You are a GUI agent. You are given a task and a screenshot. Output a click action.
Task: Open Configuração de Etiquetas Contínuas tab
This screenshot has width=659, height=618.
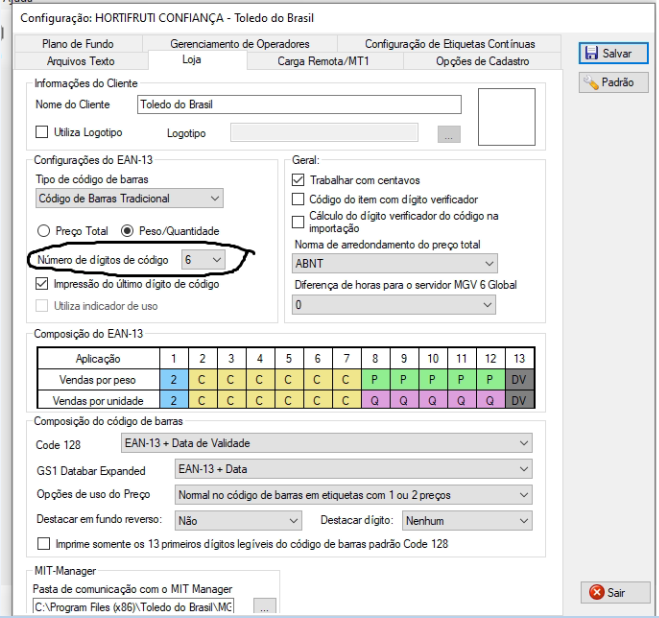pos(450,44)
